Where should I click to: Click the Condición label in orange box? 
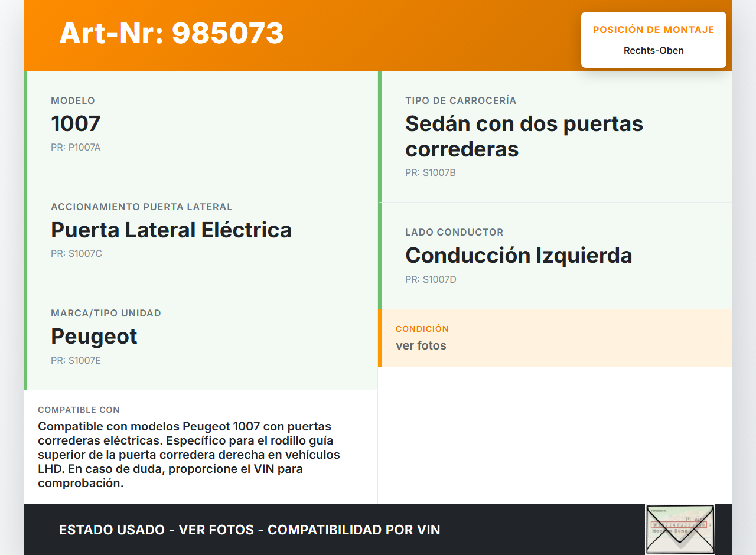[422, 329]
